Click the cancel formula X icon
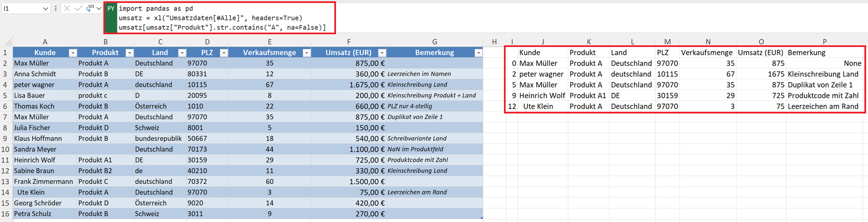The image size is (868, 222). pos(67,8)
